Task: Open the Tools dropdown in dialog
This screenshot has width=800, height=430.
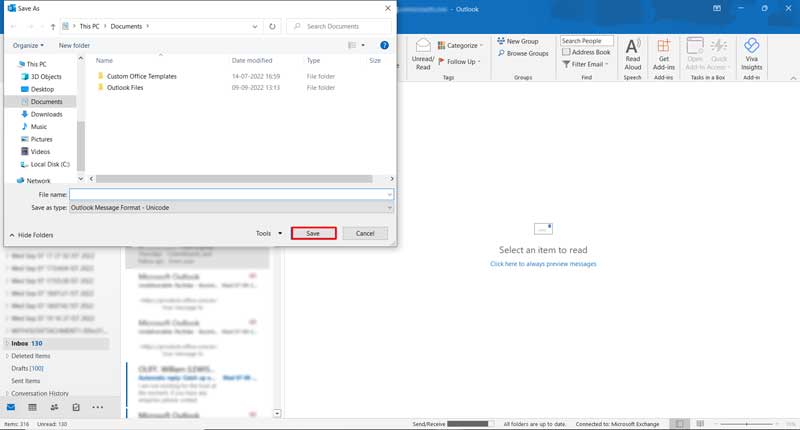Action: pos(269,233)
